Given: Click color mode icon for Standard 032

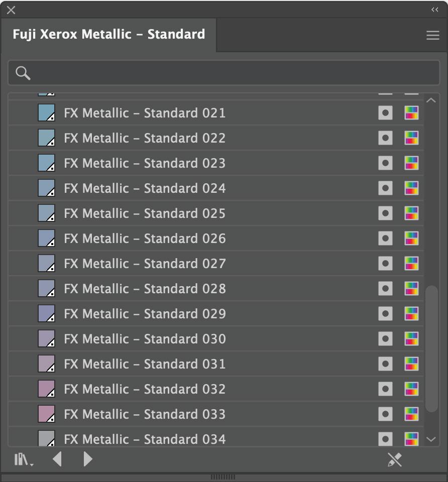Looking at the screenshot, I should click(411, 389).
